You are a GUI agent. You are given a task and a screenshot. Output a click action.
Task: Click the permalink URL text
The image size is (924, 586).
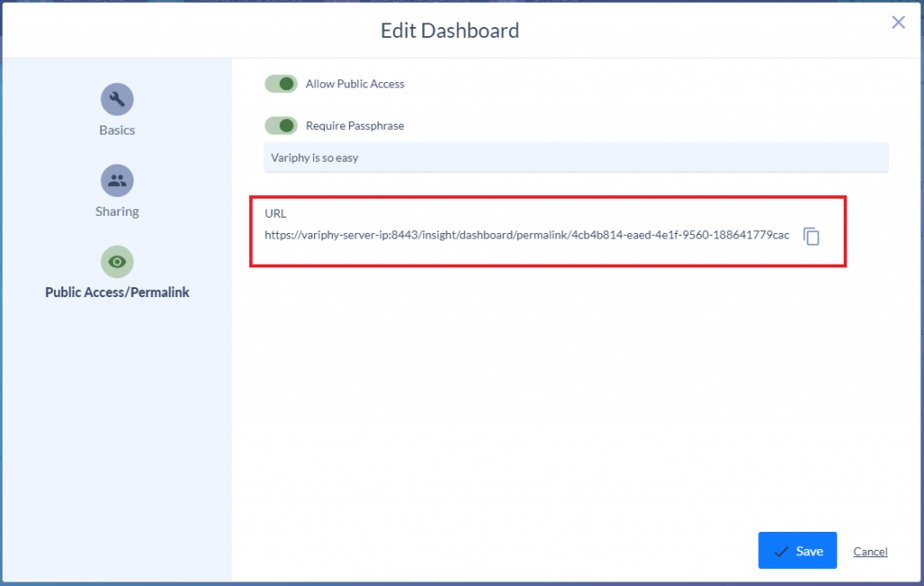[527, 235]
